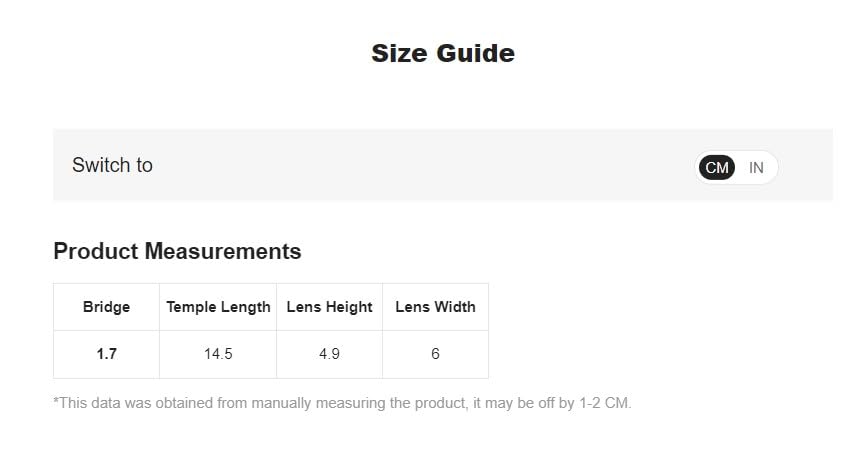Click the manual measurement disclaimer note
862x457 pixels.
342,403
